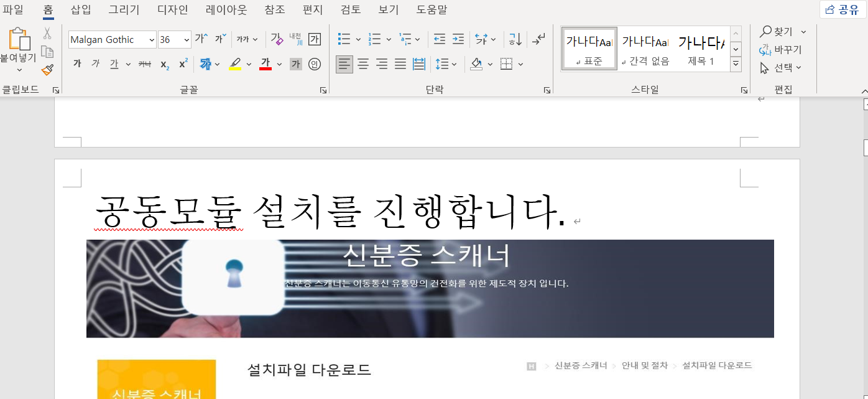Switch to the Draw (그리기) tab

124,9
